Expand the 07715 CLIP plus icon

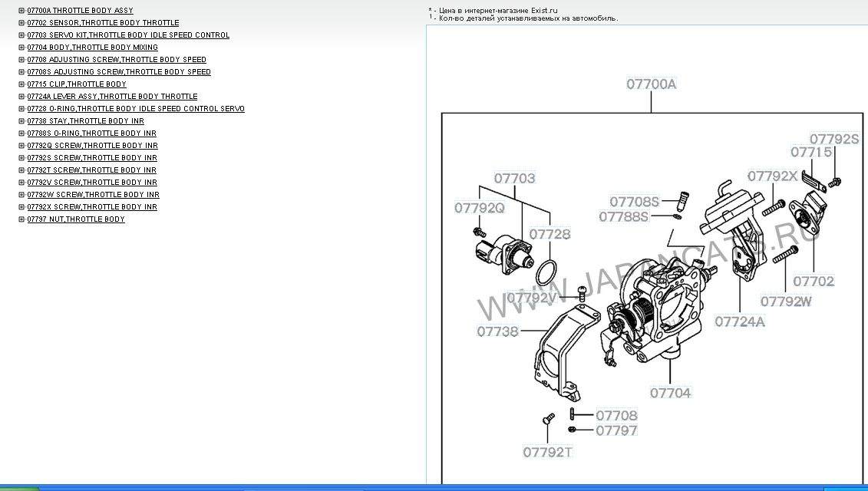[21, 84]
